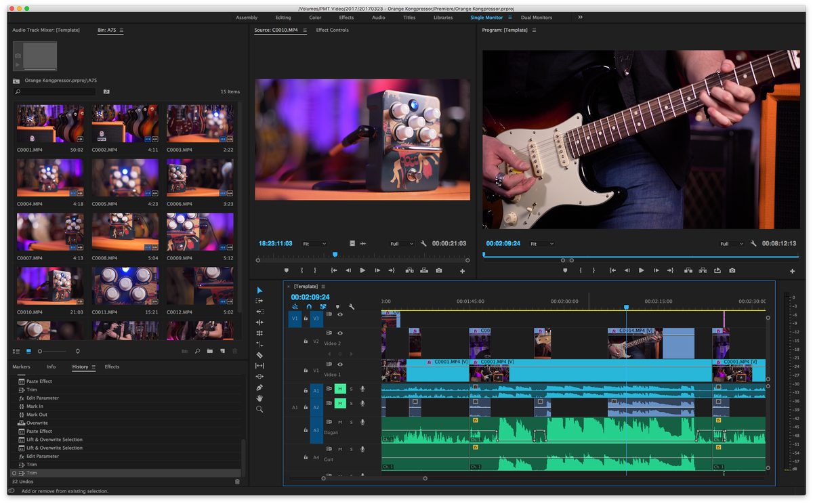Select the Hand tool
Screen dimensions: 813x504
pos(259,398)
